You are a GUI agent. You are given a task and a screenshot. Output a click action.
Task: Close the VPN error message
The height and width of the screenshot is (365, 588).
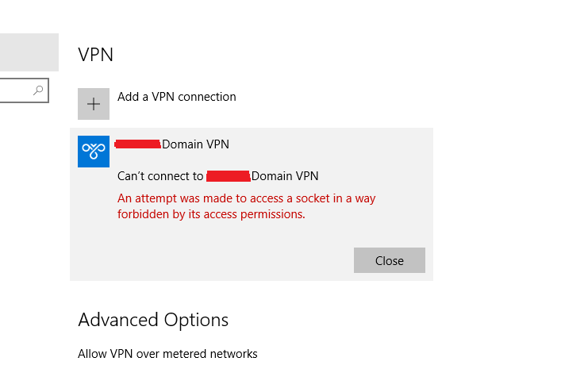[390, 260]
